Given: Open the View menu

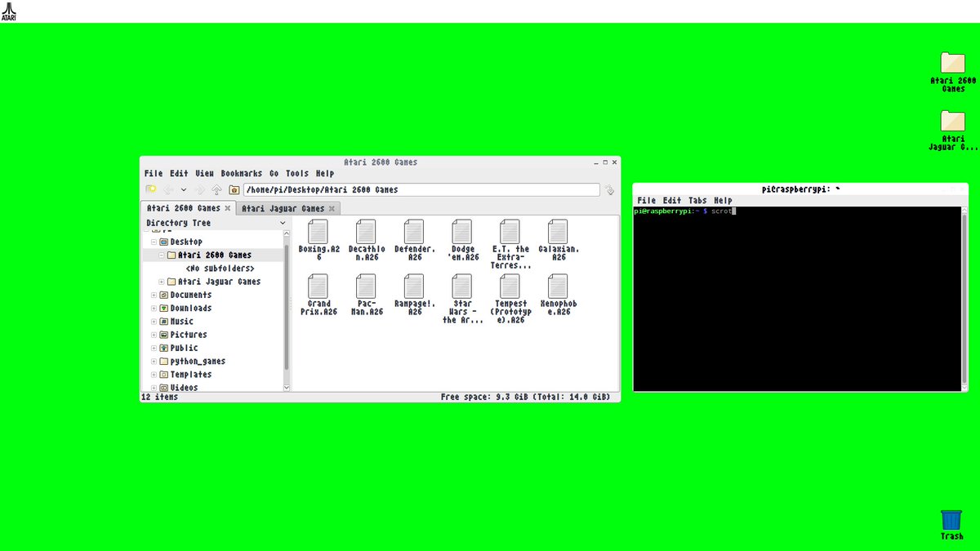Looking at the screenshot, I should pos(204,173).
